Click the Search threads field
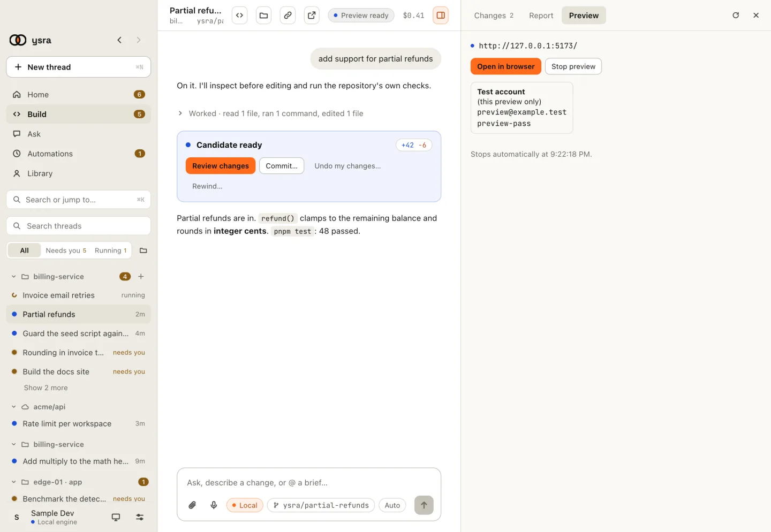 (79, 226)
